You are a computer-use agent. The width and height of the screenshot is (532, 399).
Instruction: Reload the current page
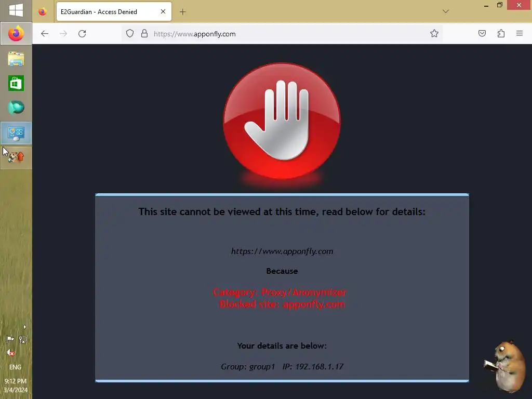click(82, 34)
